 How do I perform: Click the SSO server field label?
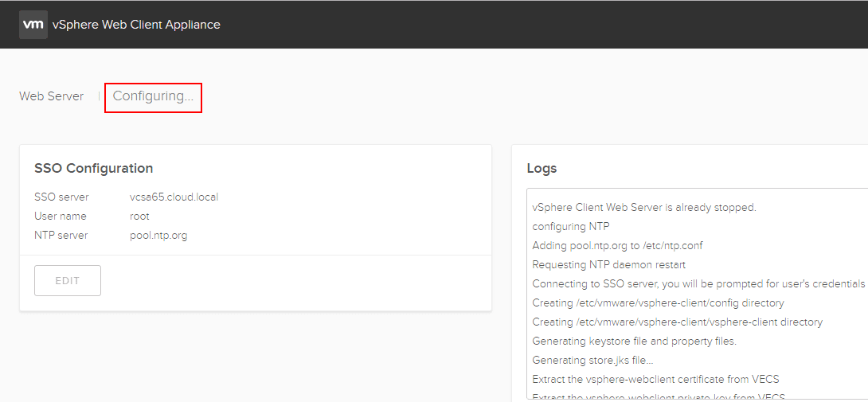61,197
